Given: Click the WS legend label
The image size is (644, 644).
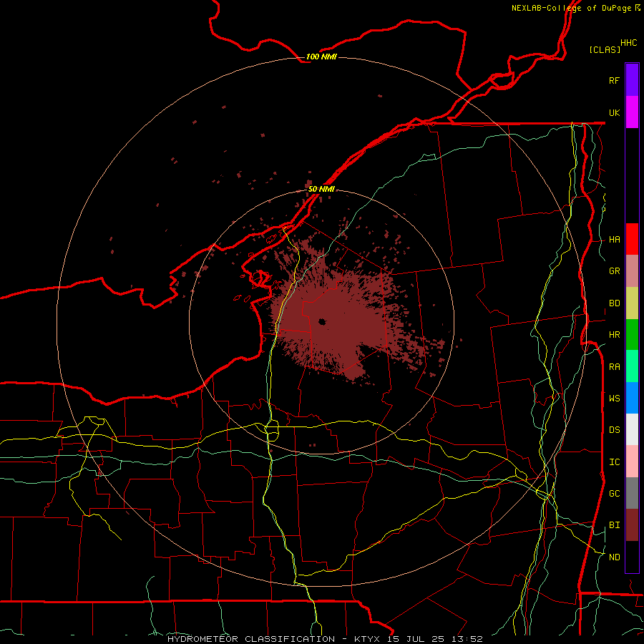Looking at the screenshot, I should click(614, 398).
